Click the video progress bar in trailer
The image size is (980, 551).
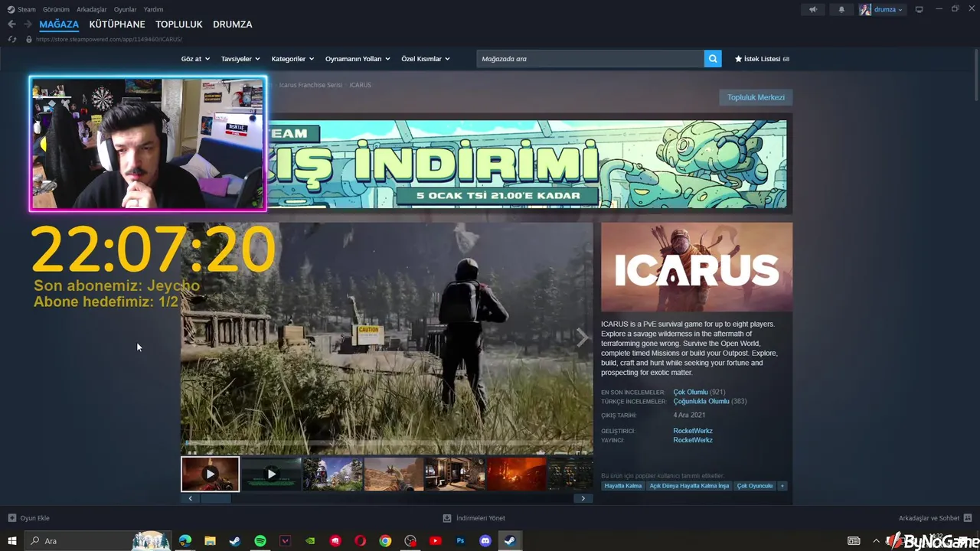click(x=387, y=442)
